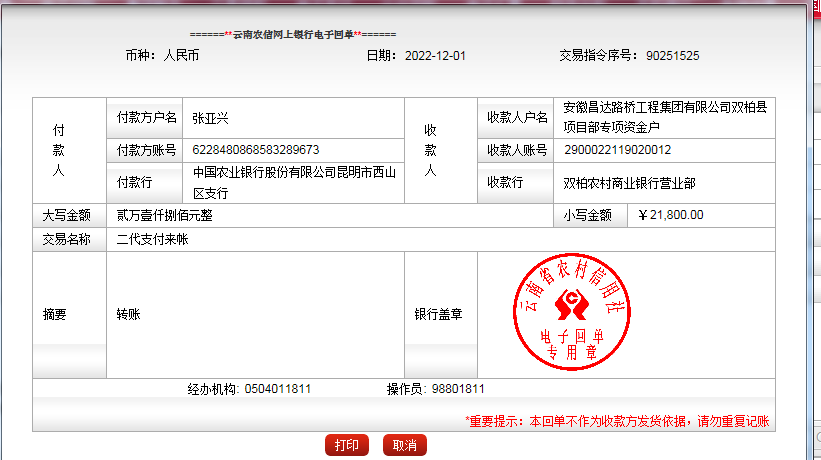Click the summary value 转账
This screenshot has width=821, height=460.
point(128,314)
